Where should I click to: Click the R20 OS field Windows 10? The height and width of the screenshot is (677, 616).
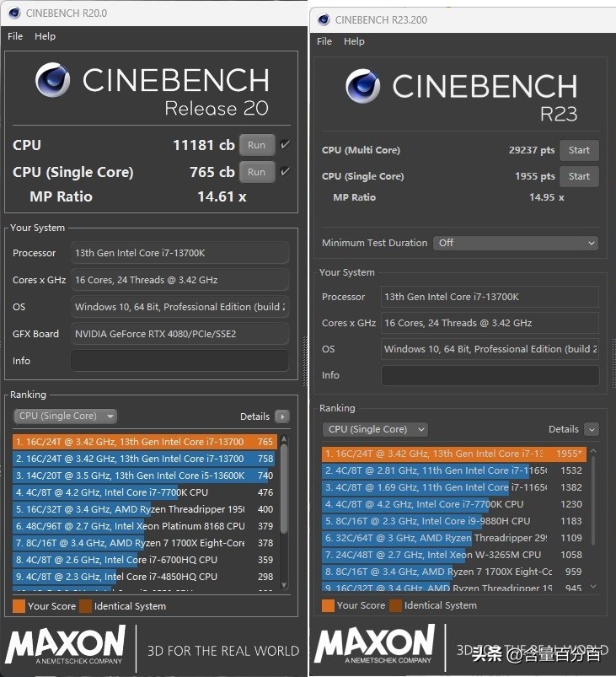point(179,307)
